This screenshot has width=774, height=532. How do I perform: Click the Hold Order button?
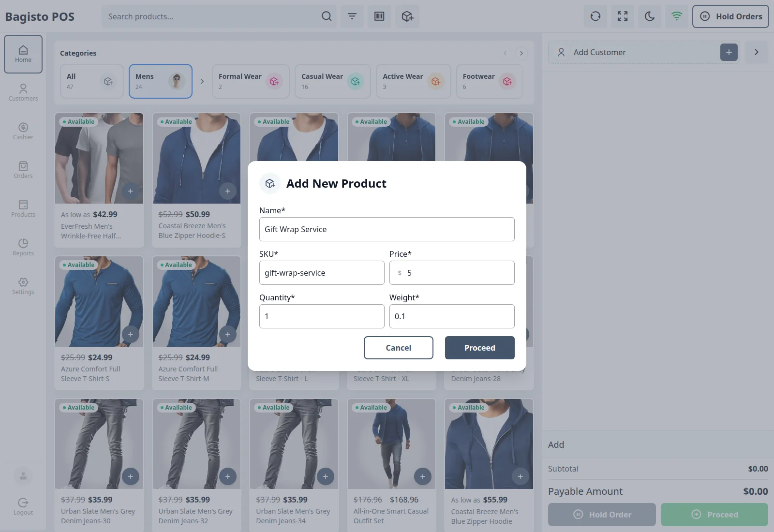click(x=602, y=515)
